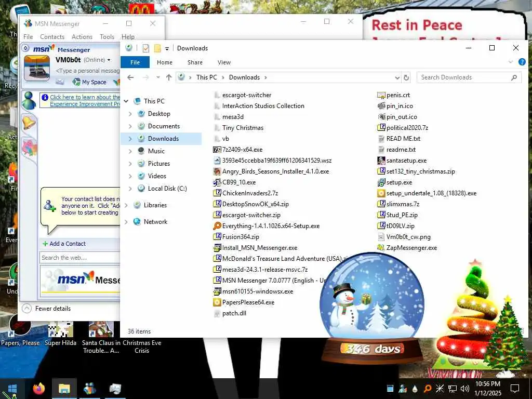Click the VM0b0t display picture
This screenshot has height=399, width=532.
pyautogui.click(x=37, y=68)
